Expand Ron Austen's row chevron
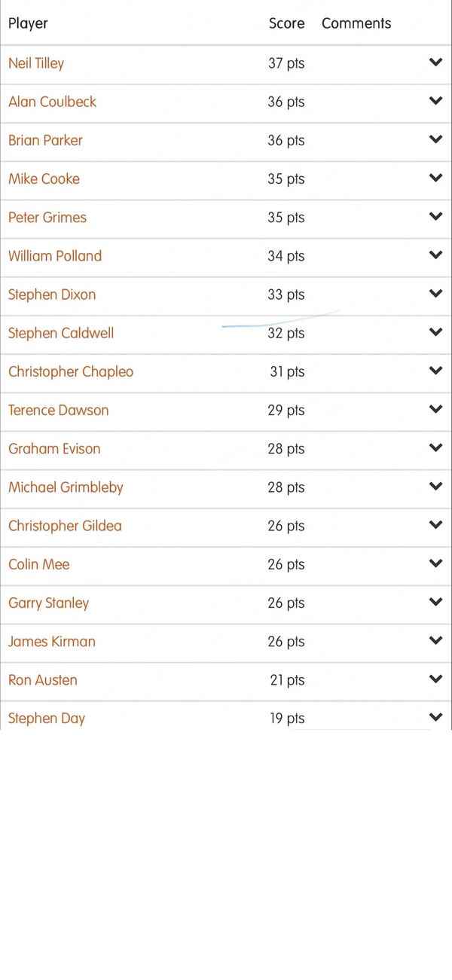The width and height of the screenshot is (452, 980). 435,679
